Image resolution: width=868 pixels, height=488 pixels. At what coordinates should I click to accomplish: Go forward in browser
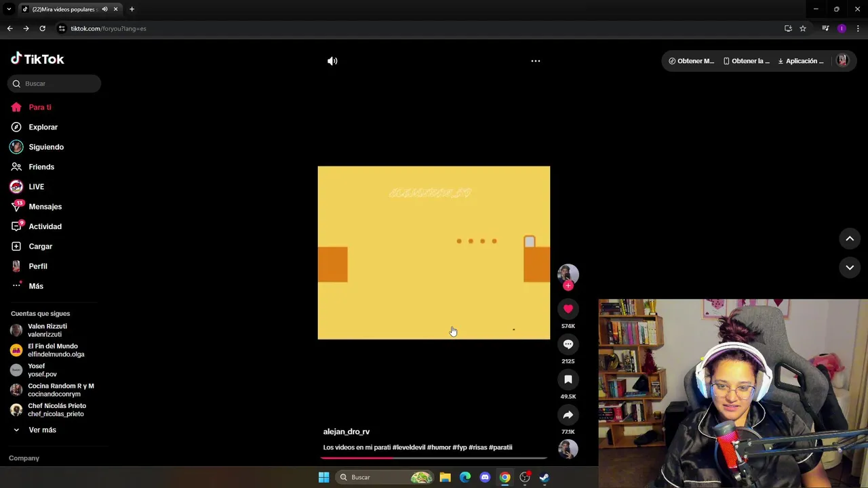[x=26, y=28]
